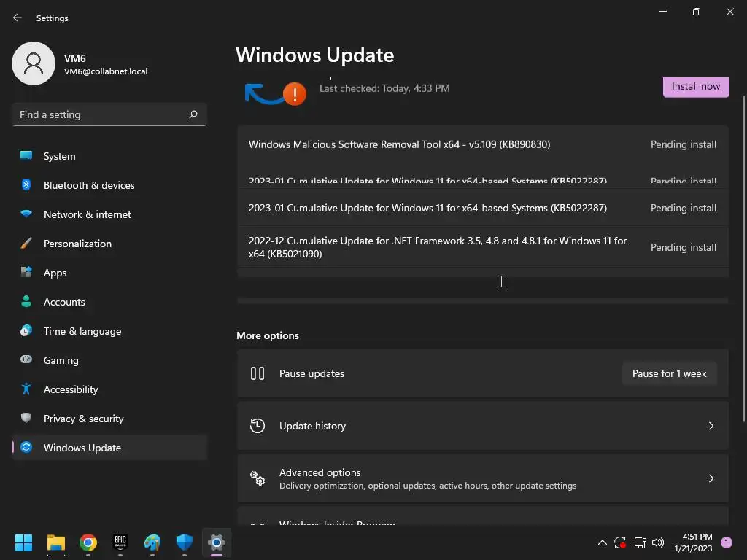Open Bluetooth & devices settings
This screenshot has height=560, width=747.
[109, 185]
